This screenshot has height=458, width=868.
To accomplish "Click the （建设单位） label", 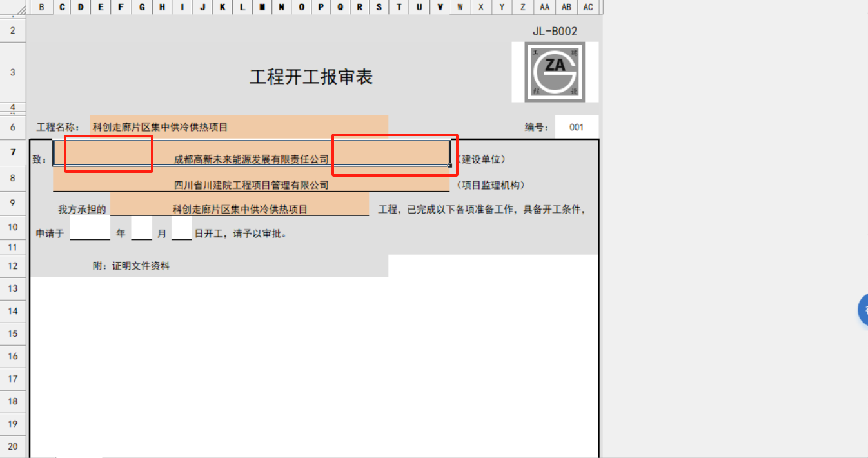I will [480, 159].
